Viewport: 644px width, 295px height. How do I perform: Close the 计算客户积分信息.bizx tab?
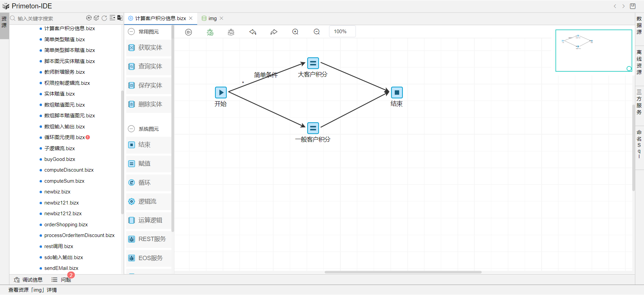click(191, 18)
